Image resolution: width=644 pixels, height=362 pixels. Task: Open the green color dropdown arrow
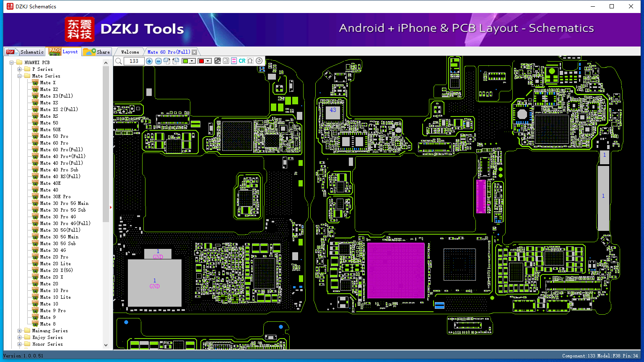click(x=192, y=61)
